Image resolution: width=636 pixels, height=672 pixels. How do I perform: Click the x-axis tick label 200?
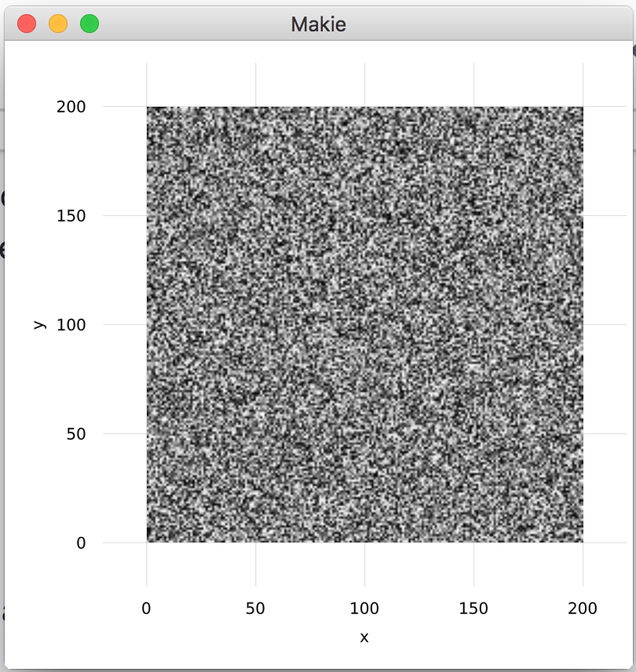tap(583, 608)
